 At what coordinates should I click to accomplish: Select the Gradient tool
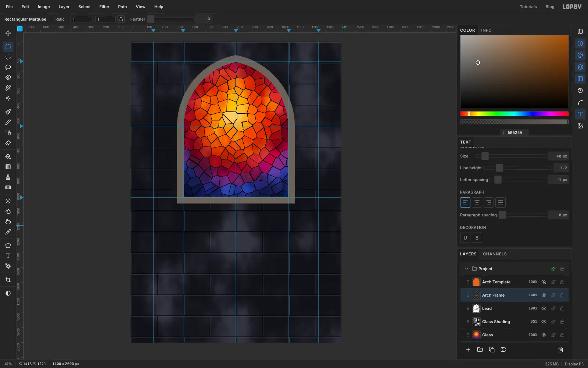point(8,167)
